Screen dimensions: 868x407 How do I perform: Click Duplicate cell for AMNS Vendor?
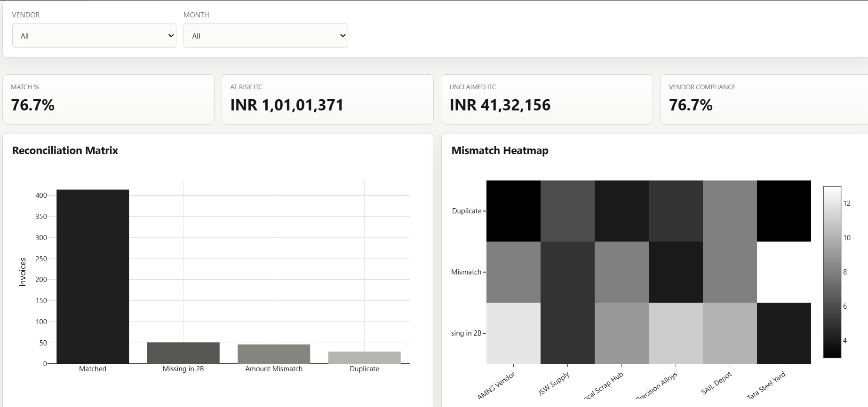tap(513, 211)
